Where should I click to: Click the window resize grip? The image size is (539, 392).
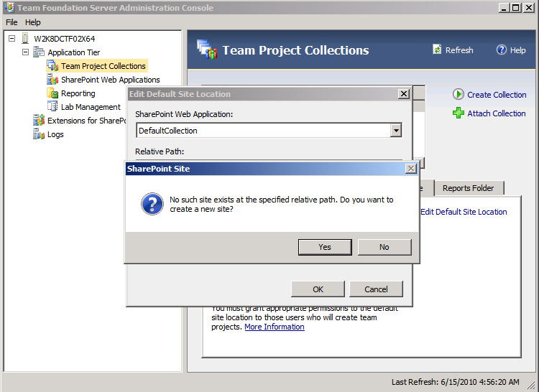[533, 386]
